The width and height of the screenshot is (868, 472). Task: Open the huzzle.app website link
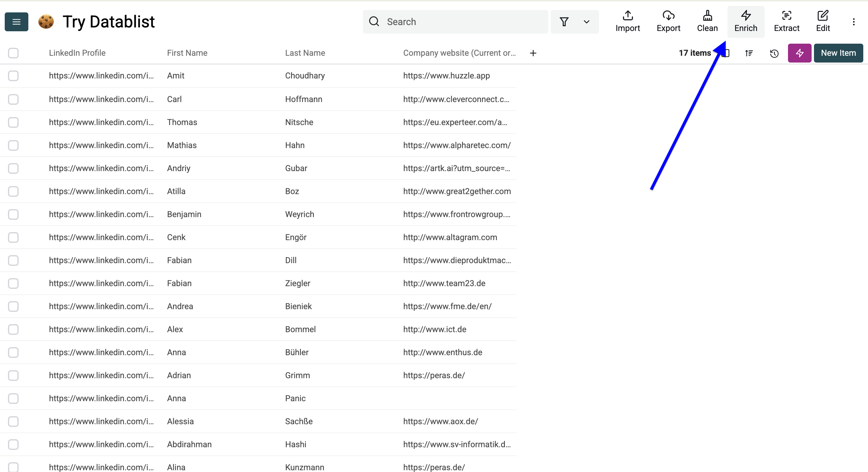point(446,76)
